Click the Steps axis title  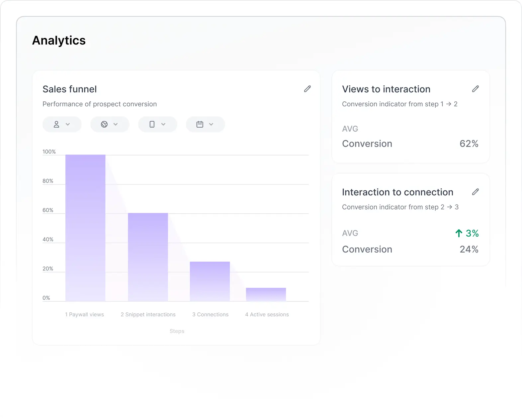[177, 331]
